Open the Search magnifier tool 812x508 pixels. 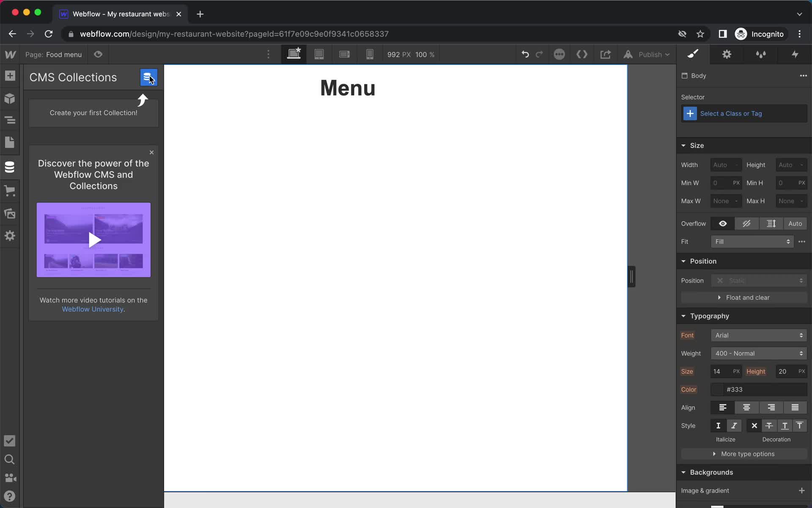[x=9, y=459]
